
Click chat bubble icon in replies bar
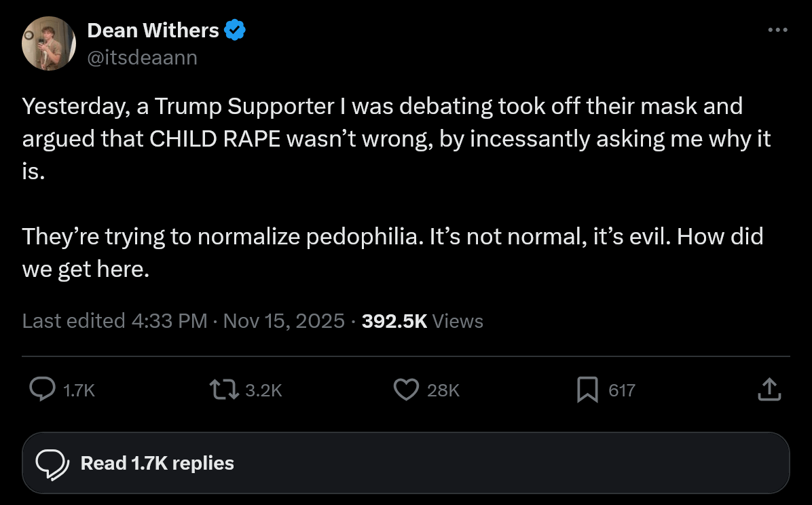(x=52, y=464)
